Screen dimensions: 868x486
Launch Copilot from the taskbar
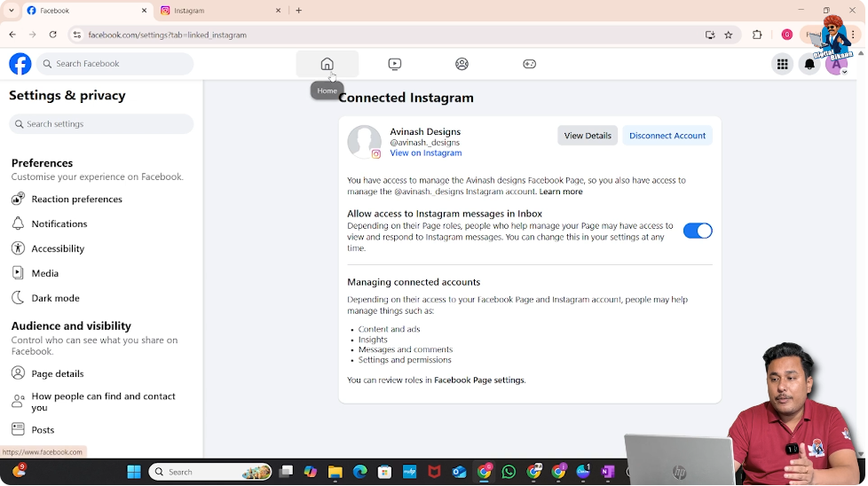coord(311,472)
